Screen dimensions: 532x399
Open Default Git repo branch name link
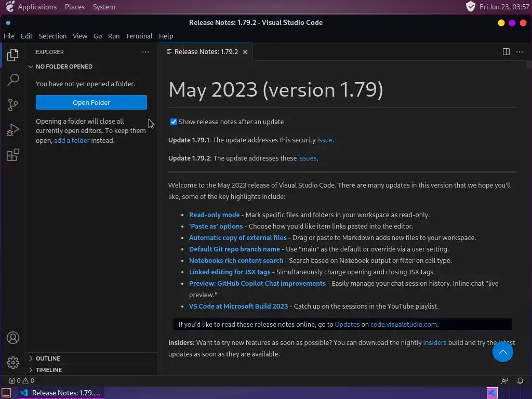tap(234, 249)
